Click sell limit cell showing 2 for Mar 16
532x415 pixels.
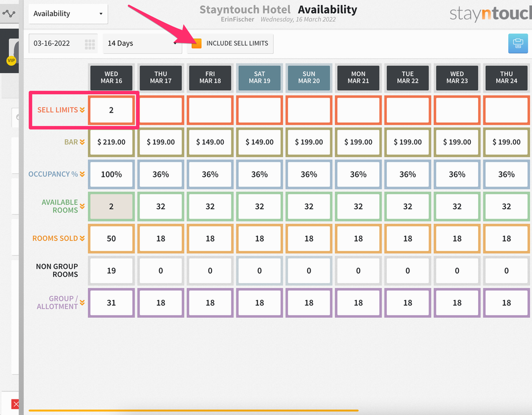tap(111, 110)
